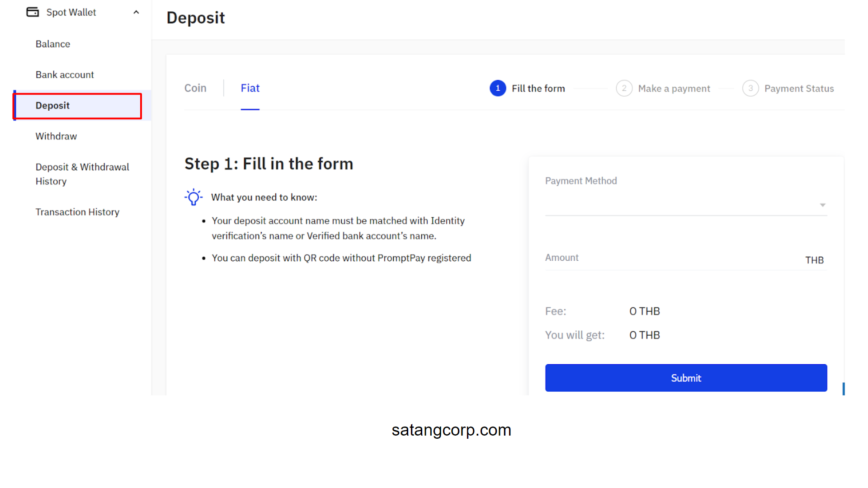This screenshot has height=488, width=868.
Task: Click the Payment Method dropdown arrow
Action: (x=822, y=205)
